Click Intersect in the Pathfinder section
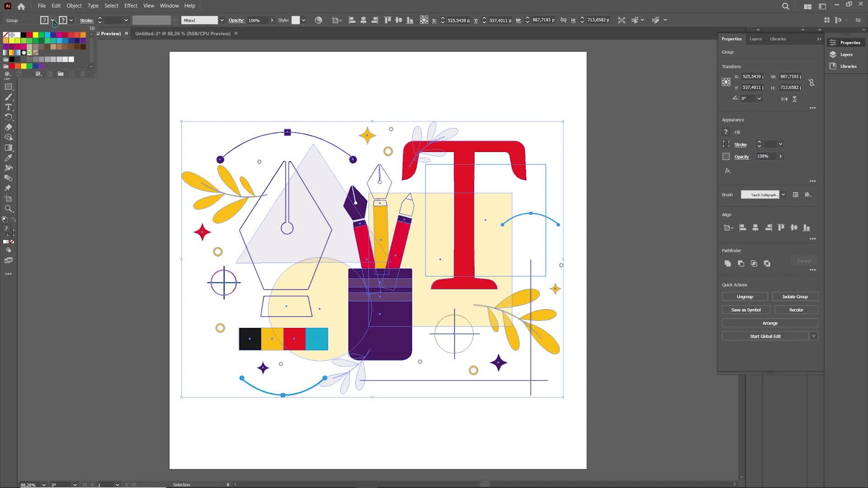The height and width of the screenshot is (488, 868). pos(754,263)
